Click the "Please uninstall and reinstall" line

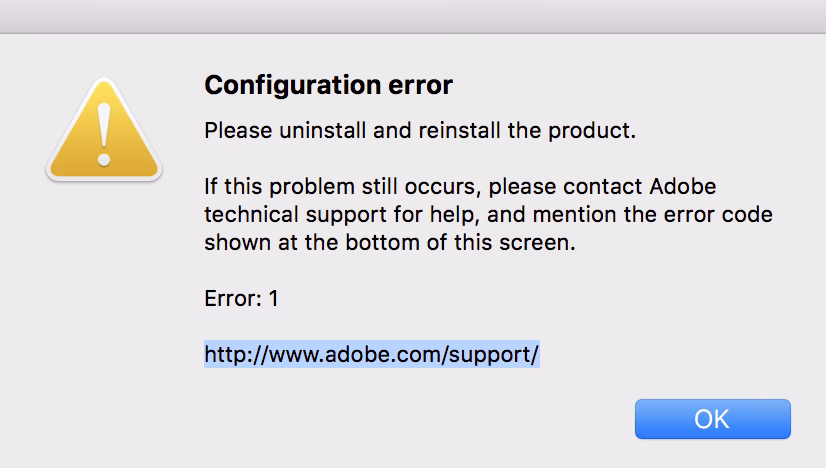click(420, 131)
